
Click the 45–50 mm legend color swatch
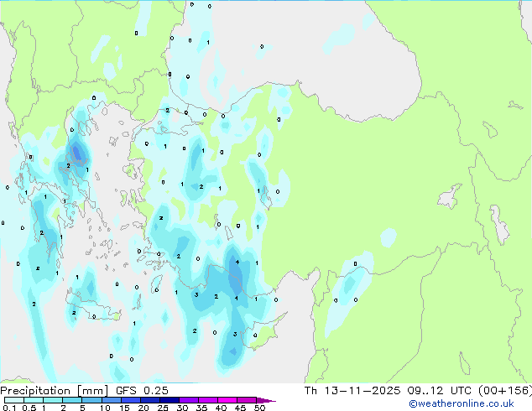247,400
